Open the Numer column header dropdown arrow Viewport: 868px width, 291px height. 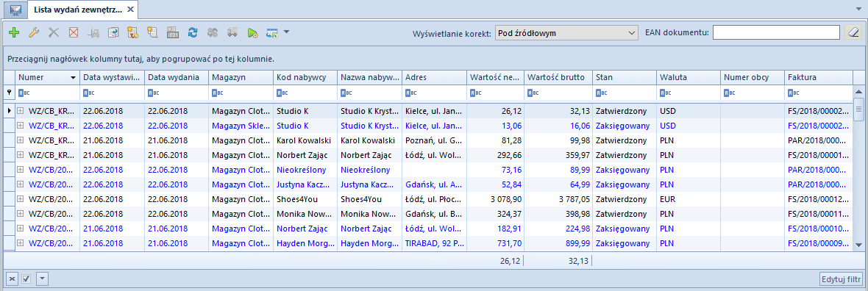[x=73, y=78]
